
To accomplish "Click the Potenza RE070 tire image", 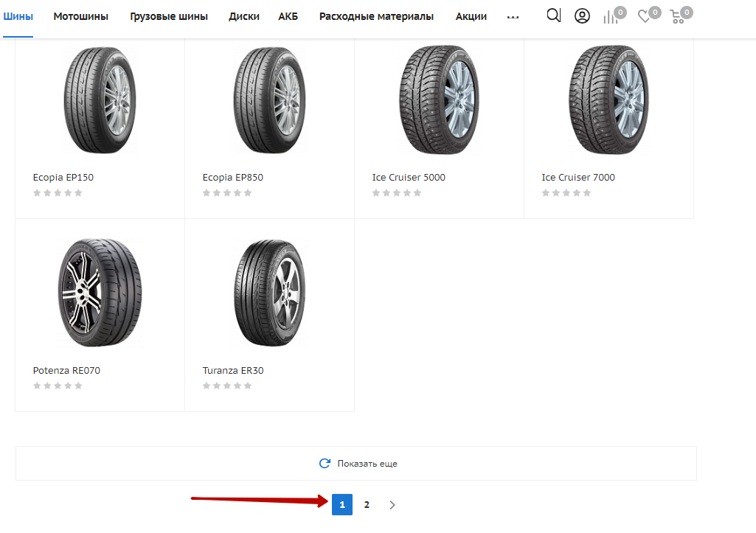I will (100, 293).
